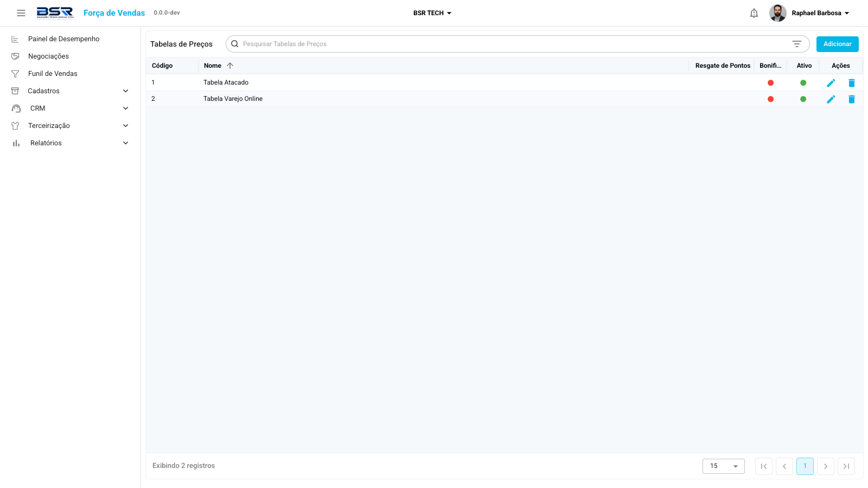Open the Raphael Barbosa user dropdown
868x488 pixels.
point(820,13)
